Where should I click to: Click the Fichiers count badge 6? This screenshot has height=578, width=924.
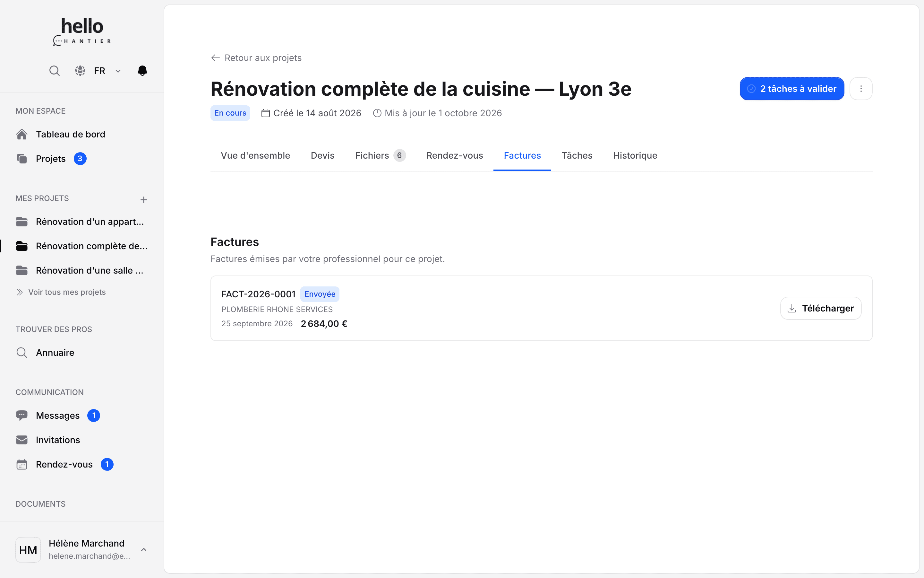tap(399, 156)
